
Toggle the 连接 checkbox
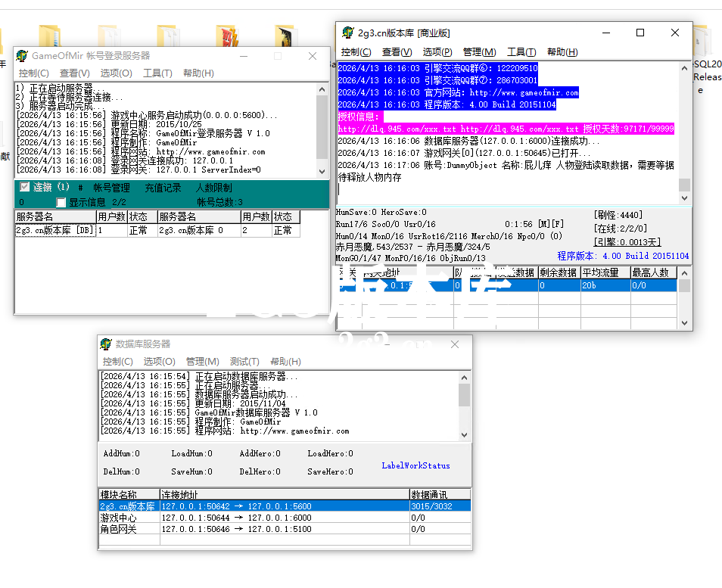coord(25,187)
